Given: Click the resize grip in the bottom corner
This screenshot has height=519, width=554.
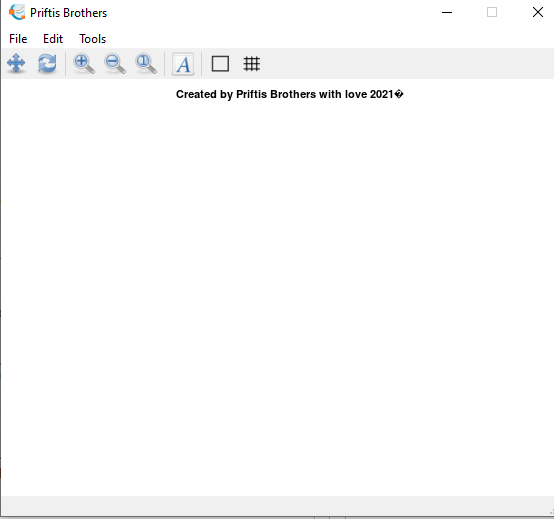Looking at the screenshot, I should click(x=551, y=512).
